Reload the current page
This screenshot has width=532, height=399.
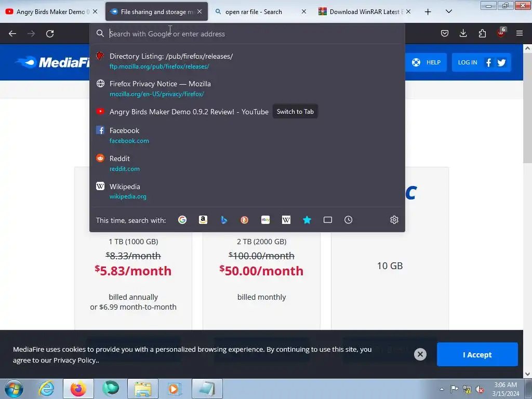(x=50, y=34)
